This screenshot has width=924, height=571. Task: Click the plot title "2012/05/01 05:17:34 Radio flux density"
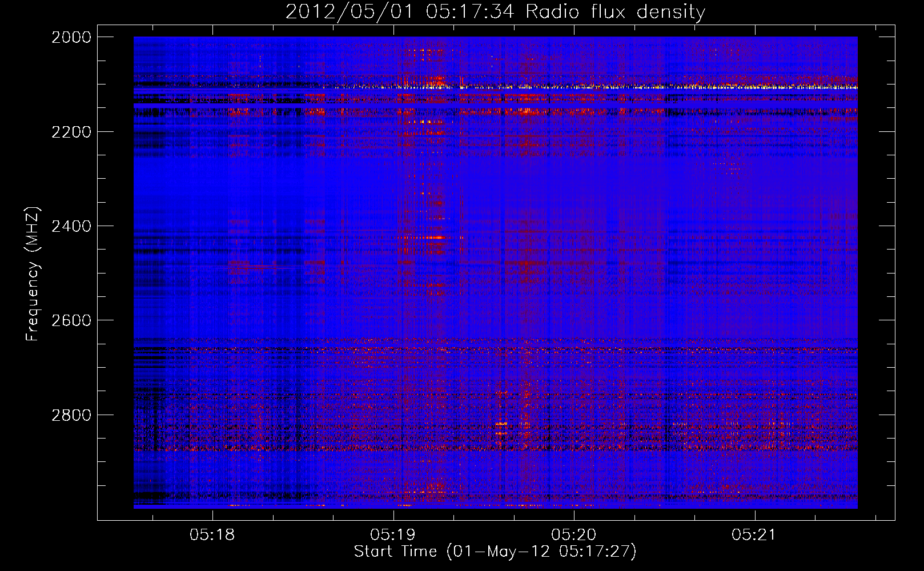[495, 12]
